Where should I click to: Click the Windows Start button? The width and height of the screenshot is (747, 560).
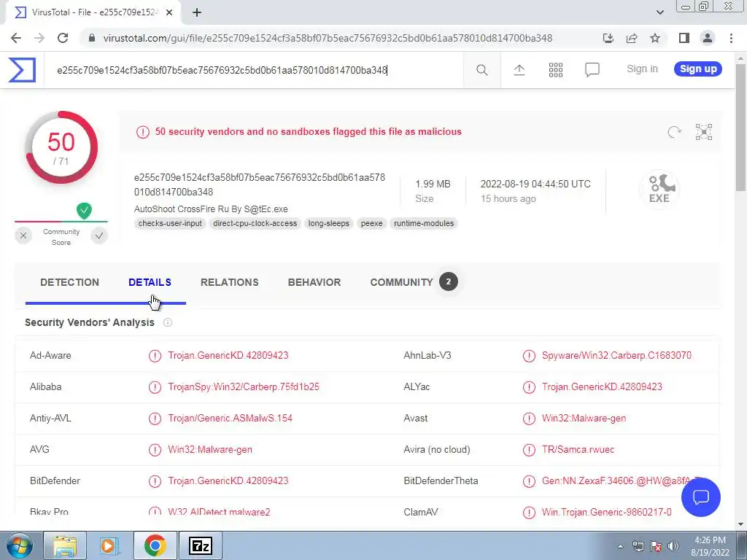(19, 545)
